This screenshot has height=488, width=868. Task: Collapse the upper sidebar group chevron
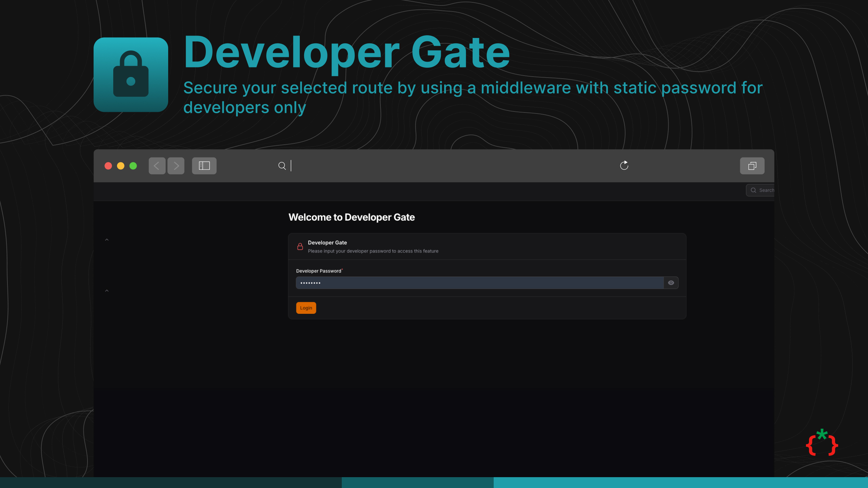point(107,240)
